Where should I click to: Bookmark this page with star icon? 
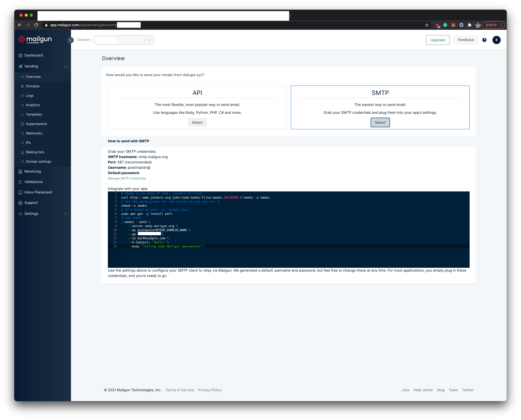pos(427,25)
